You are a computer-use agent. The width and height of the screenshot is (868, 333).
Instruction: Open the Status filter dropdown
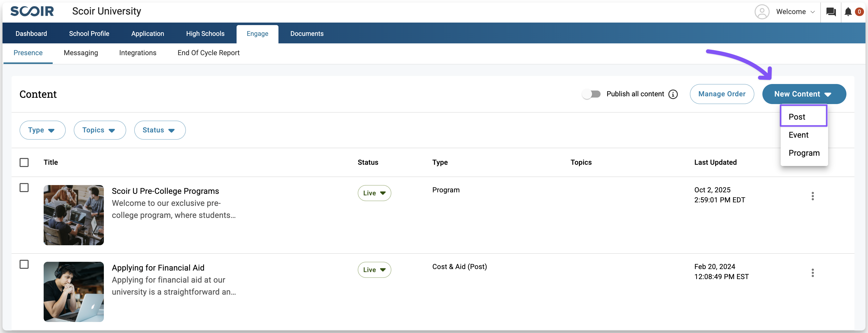pos(159,130)
